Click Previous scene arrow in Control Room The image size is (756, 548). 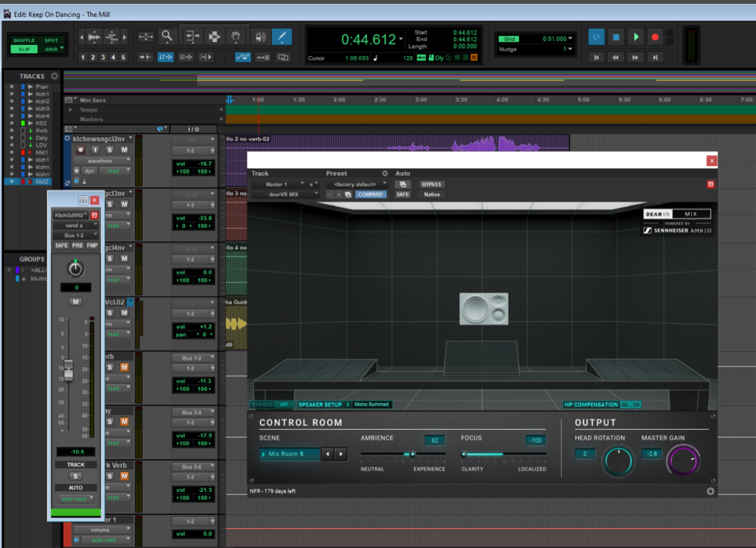(x=328, y=454)
